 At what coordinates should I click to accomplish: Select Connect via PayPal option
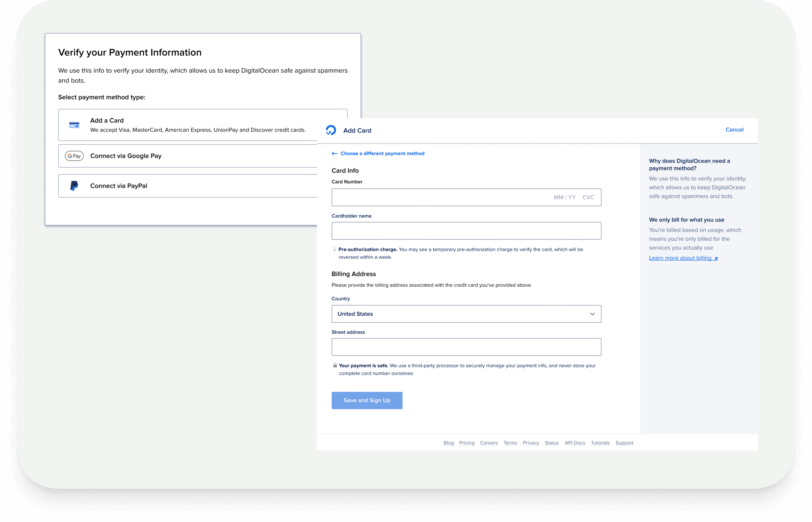click(188, 186)
